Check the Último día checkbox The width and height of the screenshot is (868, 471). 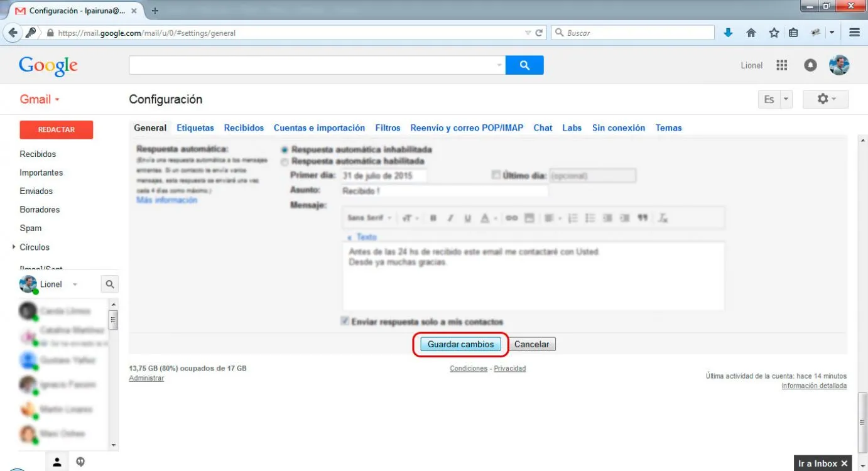pyautogui.click(x=496, y=175)
